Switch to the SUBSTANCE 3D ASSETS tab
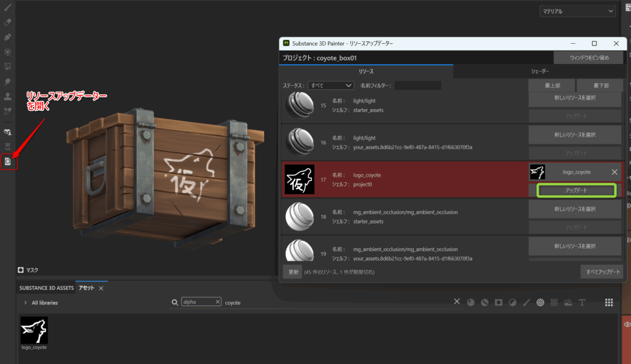Viewport: 631px width, 364px height. (x=46, y=288)
